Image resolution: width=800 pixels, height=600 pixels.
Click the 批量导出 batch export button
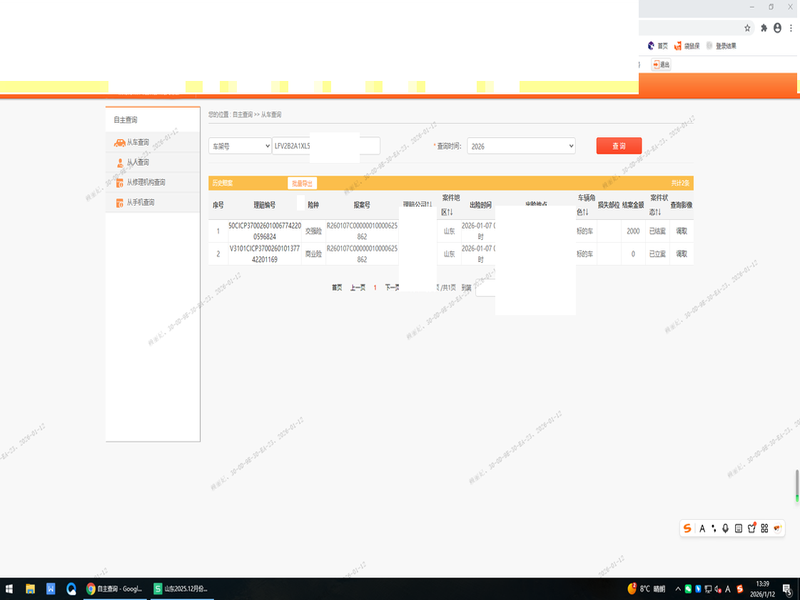(301, 183)
